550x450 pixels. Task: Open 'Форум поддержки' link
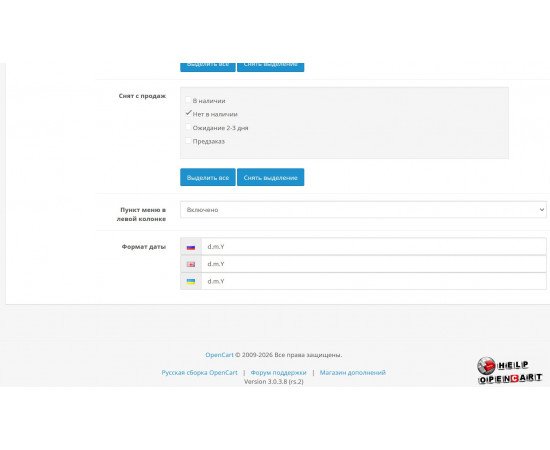click(x=279, y=372)
